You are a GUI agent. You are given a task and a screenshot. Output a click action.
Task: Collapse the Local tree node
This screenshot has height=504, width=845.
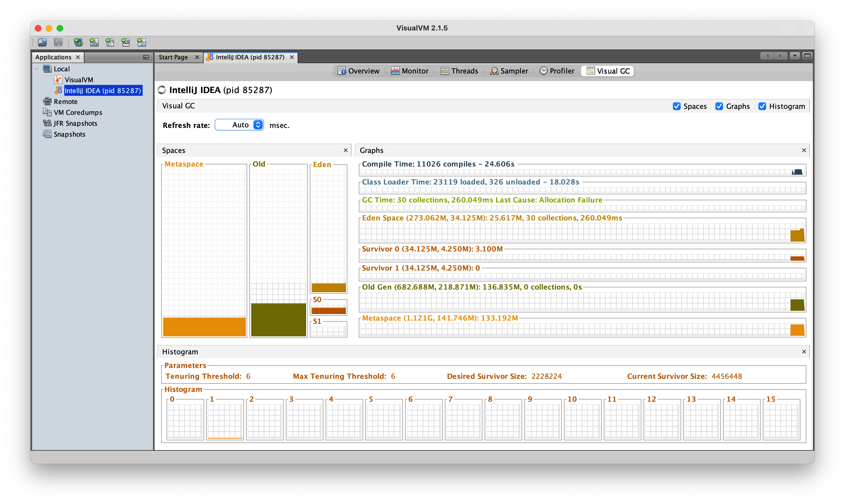[x=36, y=69]
